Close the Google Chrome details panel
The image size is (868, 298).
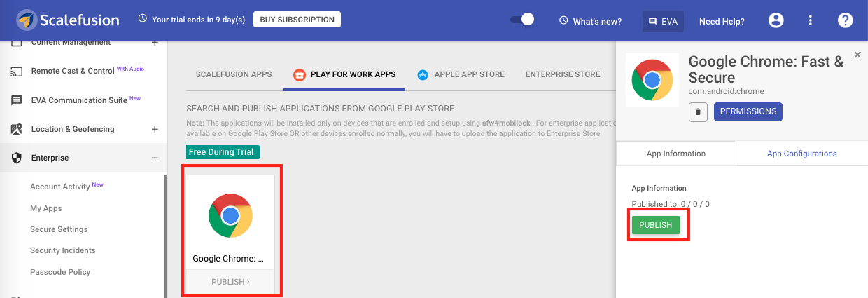(857, 55)
